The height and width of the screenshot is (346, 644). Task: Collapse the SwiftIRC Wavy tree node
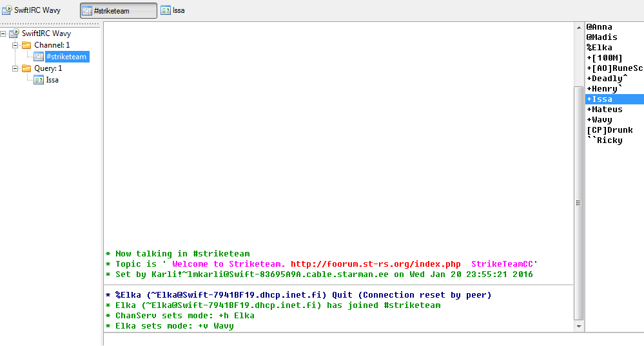3,34
